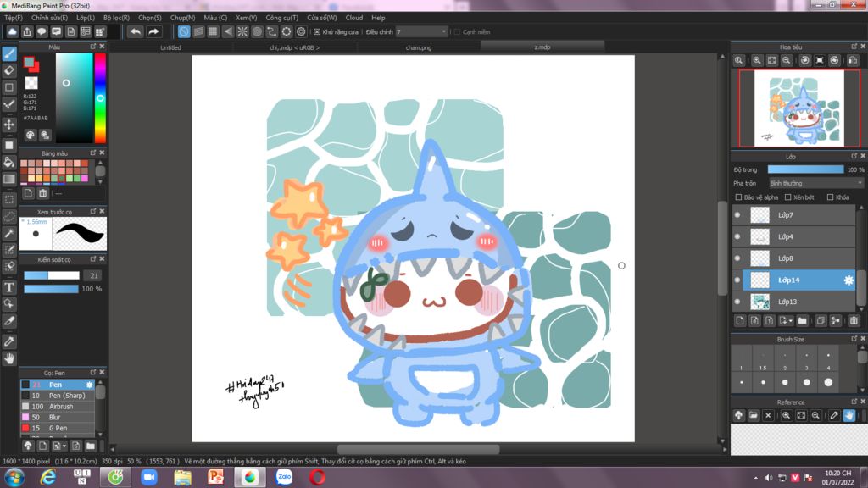Undock the Lớp layers panel
Viewport: 868px width, 488px height.
click(x=854, y=156)
